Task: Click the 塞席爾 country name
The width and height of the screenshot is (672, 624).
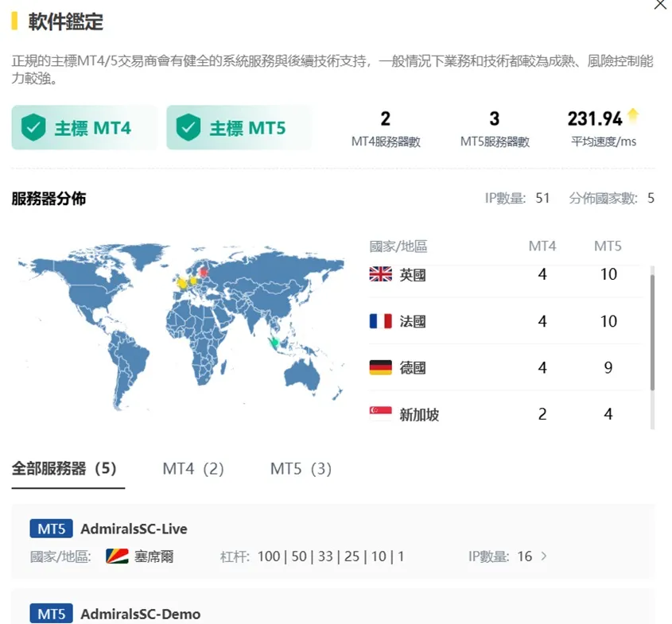Action: pos(153,556)
